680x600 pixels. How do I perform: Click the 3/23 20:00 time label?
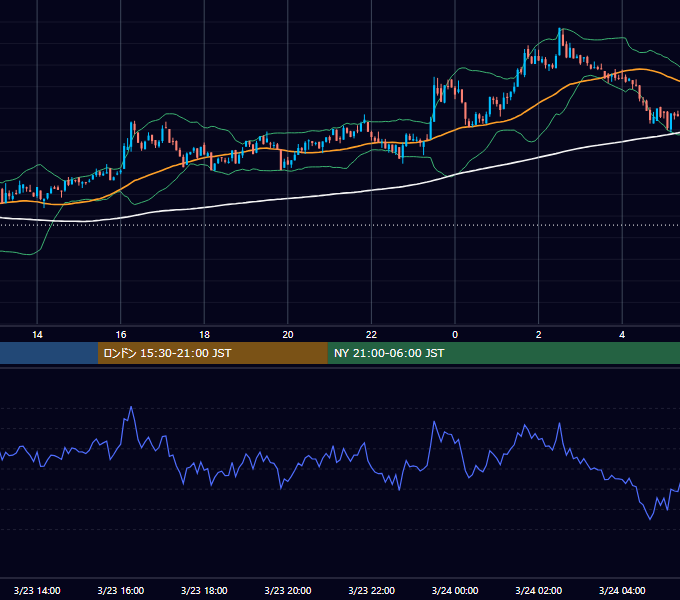click(288, 590)
